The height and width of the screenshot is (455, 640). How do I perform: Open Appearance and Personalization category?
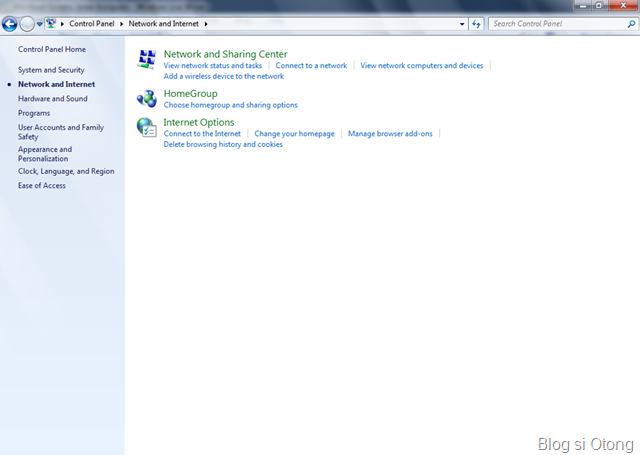coord(45,154)
